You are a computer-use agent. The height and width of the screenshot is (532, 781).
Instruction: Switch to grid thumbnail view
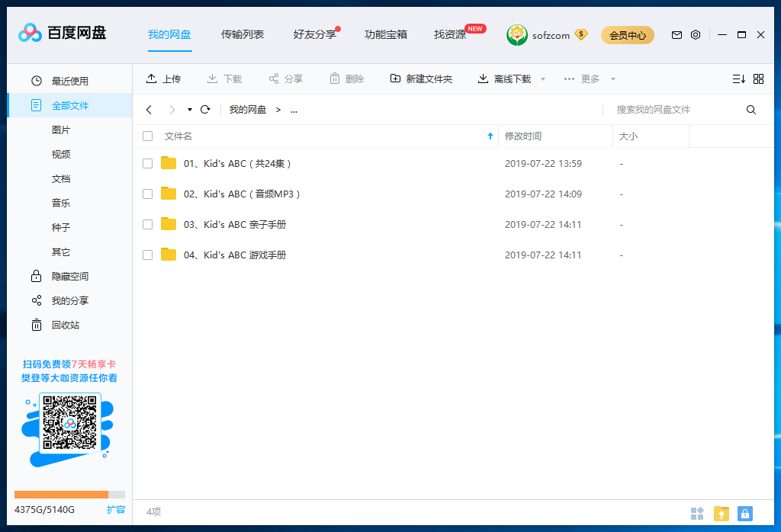point(759,79)
